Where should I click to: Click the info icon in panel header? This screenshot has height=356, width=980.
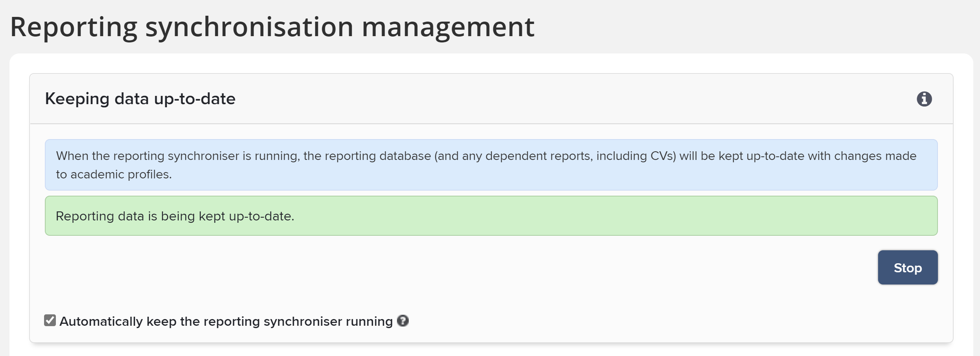924,99
